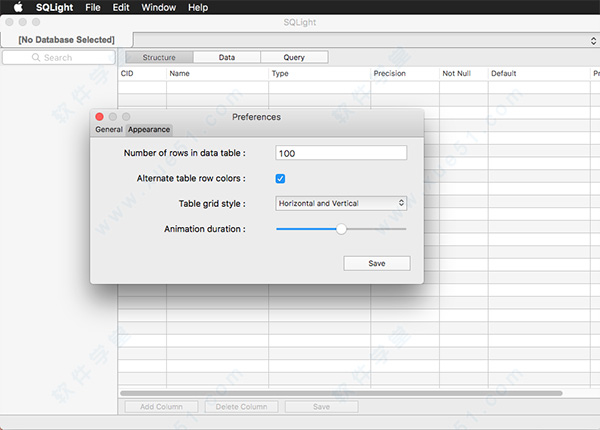This screenshot has height=430, width=600.
Task: Close the Preferences window
Action: [99, 117]
